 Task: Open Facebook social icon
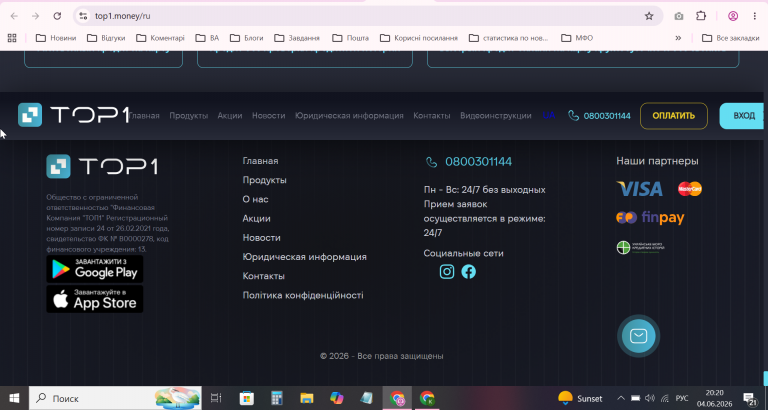468,271
